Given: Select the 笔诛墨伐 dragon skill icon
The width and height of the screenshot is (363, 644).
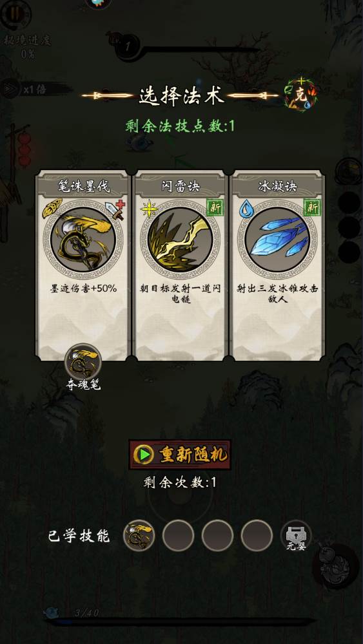Looking at the screenshot, I should (83, 239).
